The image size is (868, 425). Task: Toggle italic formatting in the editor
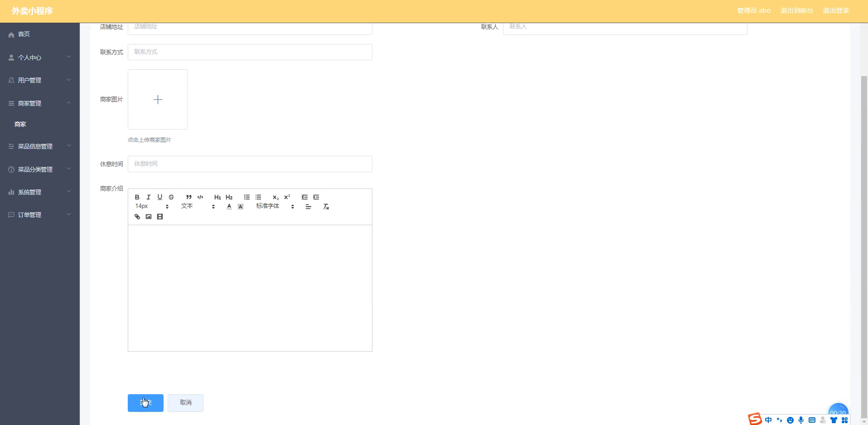pyautogui.click(x=148, y=197)
